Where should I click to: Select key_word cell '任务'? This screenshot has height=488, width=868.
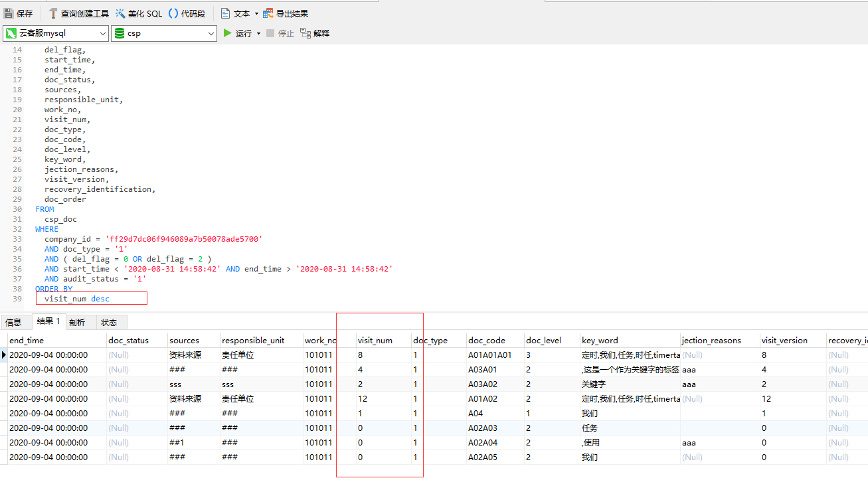pyautogui.click(x=630, y=428)
